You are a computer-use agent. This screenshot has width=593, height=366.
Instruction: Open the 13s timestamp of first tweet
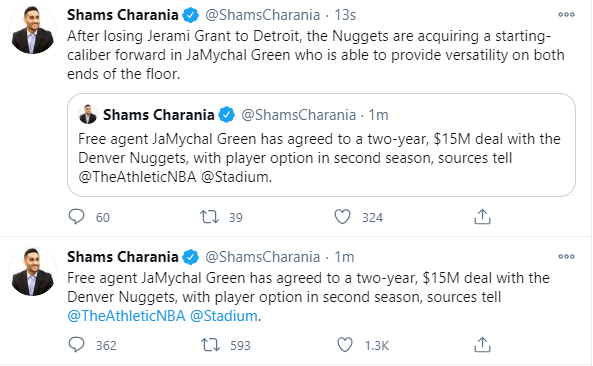(x=345, y=15)
